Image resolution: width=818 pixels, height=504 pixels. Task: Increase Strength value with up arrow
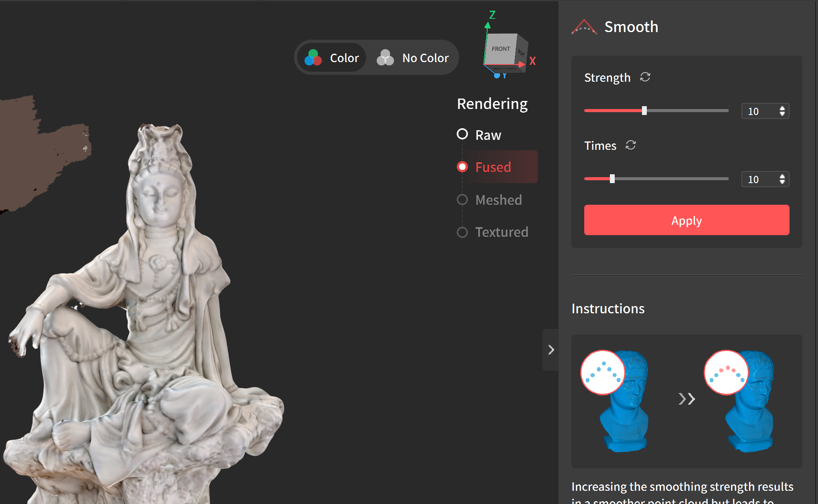[782, 108]
